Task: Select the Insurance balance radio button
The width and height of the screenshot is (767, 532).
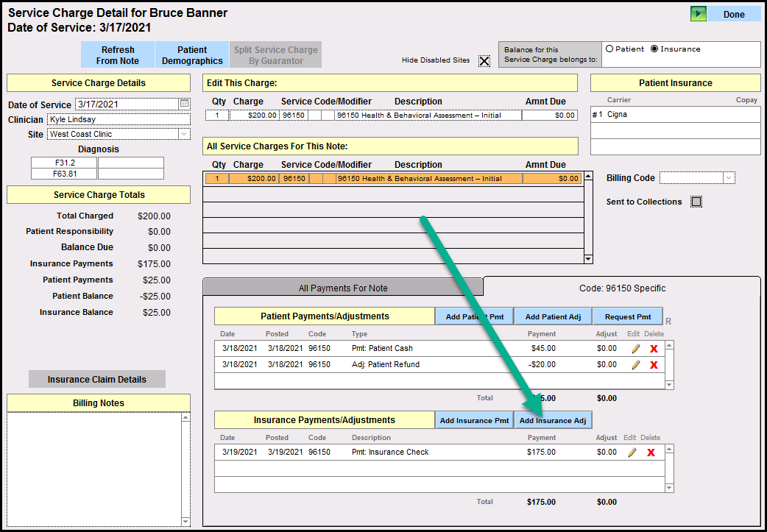Action: coord(654,49)
